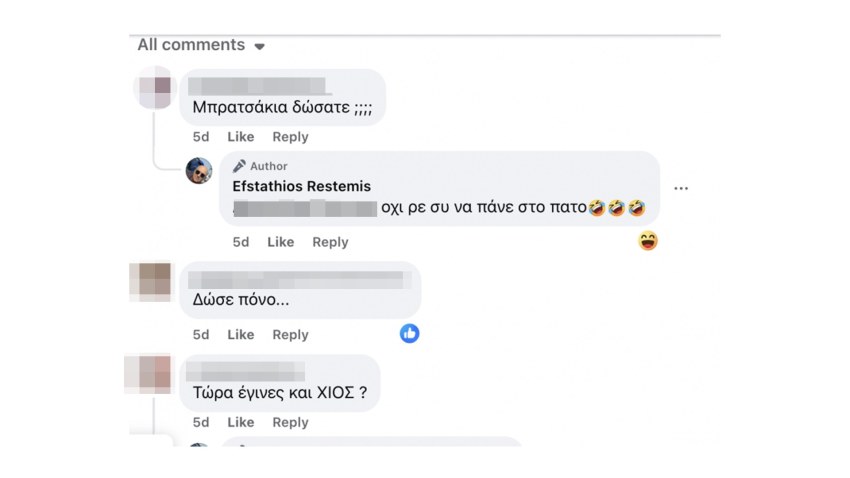Click Efstathios Restemis profile picture

click(x=199, y=170)
